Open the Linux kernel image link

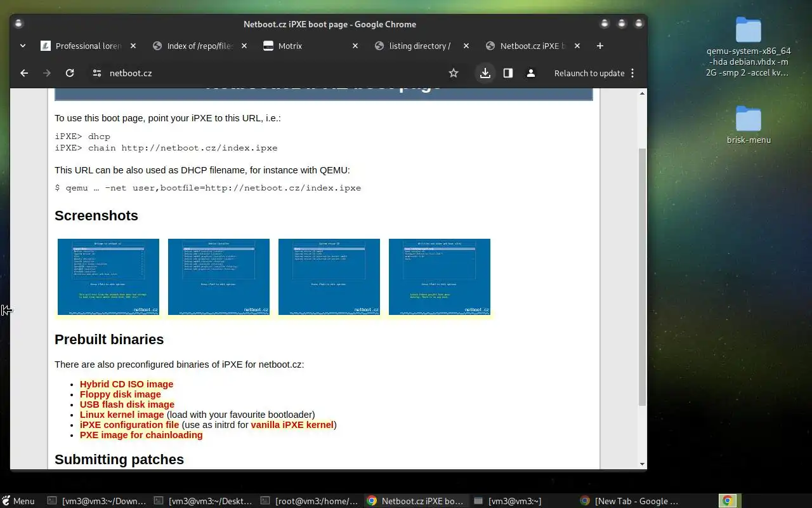(x=122, y=415)
